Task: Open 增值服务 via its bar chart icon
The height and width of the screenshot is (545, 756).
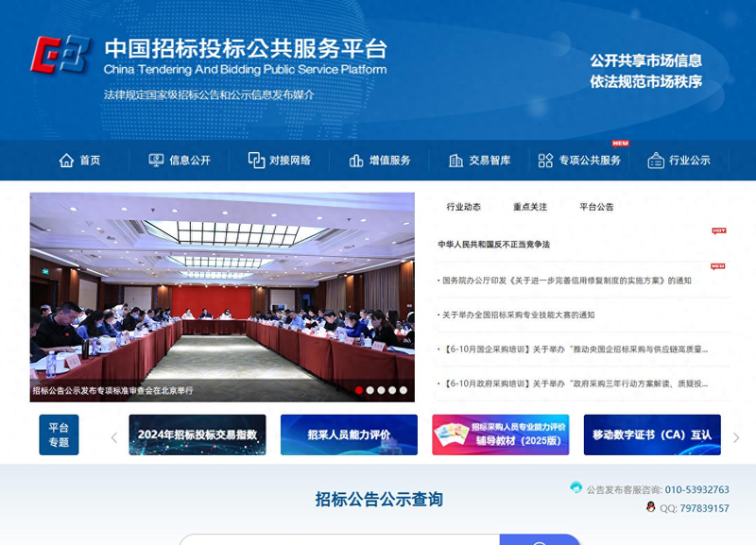Action: (x=354, y=161)
